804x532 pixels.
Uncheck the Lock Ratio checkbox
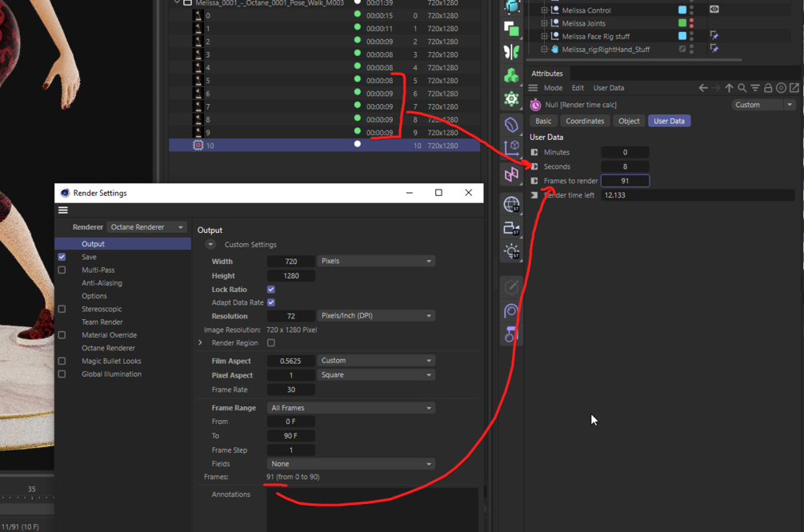point(271,290)
